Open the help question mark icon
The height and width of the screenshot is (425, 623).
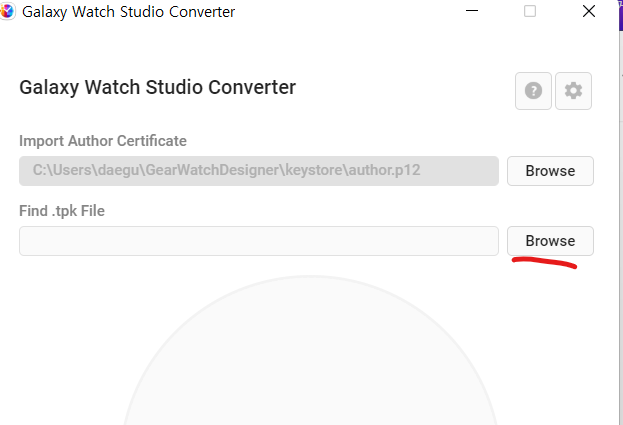(x=533, y=91)
